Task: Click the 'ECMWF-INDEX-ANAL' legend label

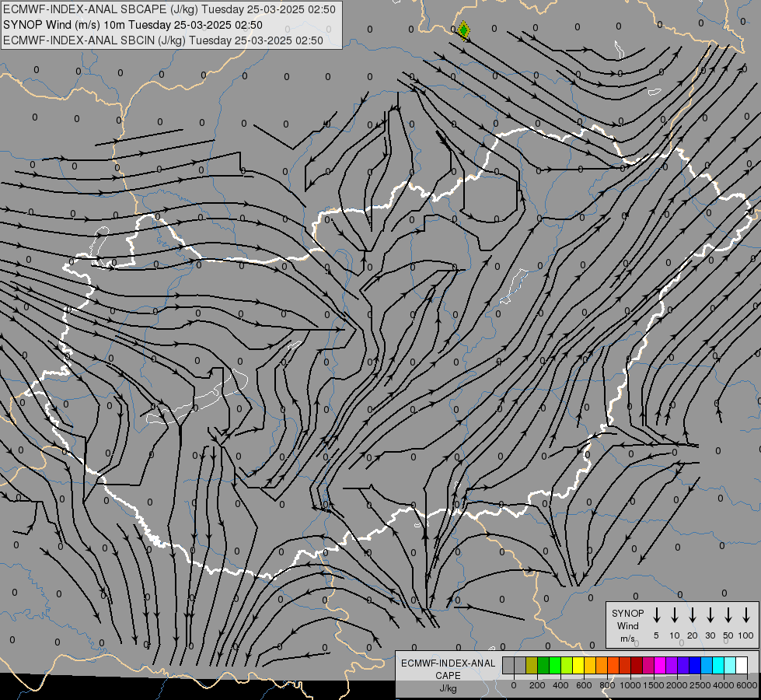Action: tap(448, 663)
